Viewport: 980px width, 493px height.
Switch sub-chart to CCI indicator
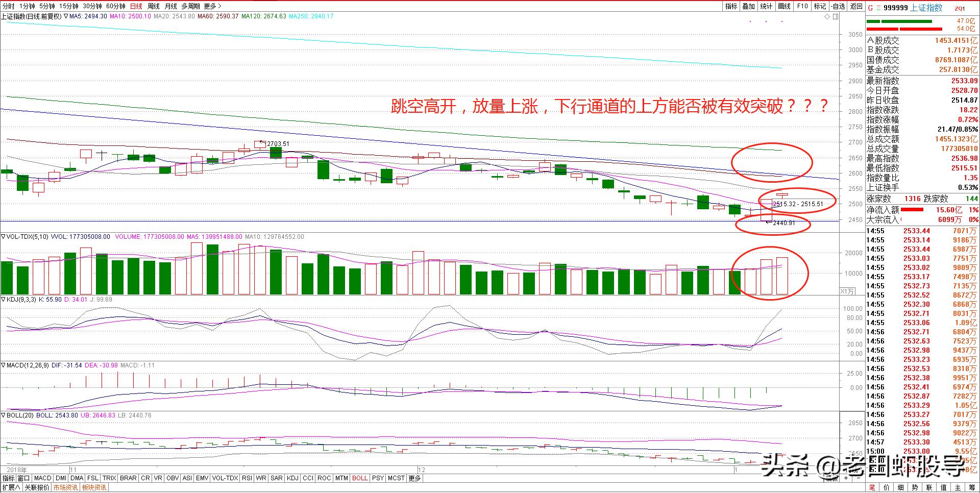pos(308,478)
